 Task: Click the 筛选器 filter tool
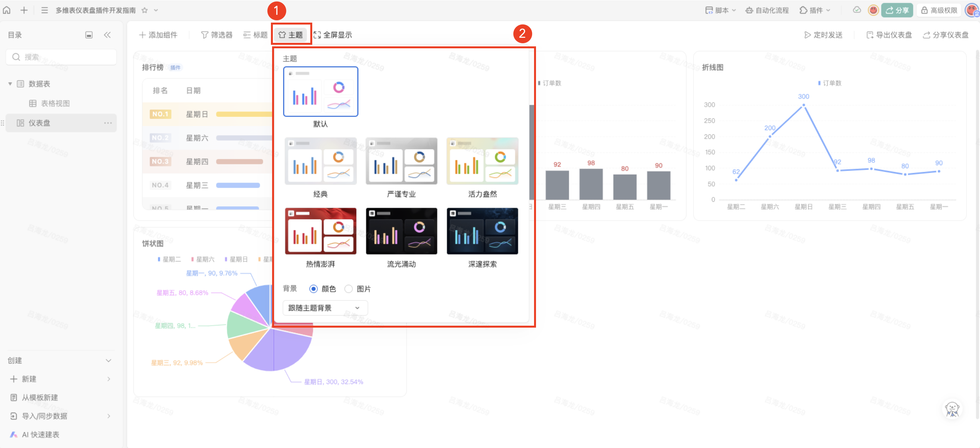(x=216, y=35)
